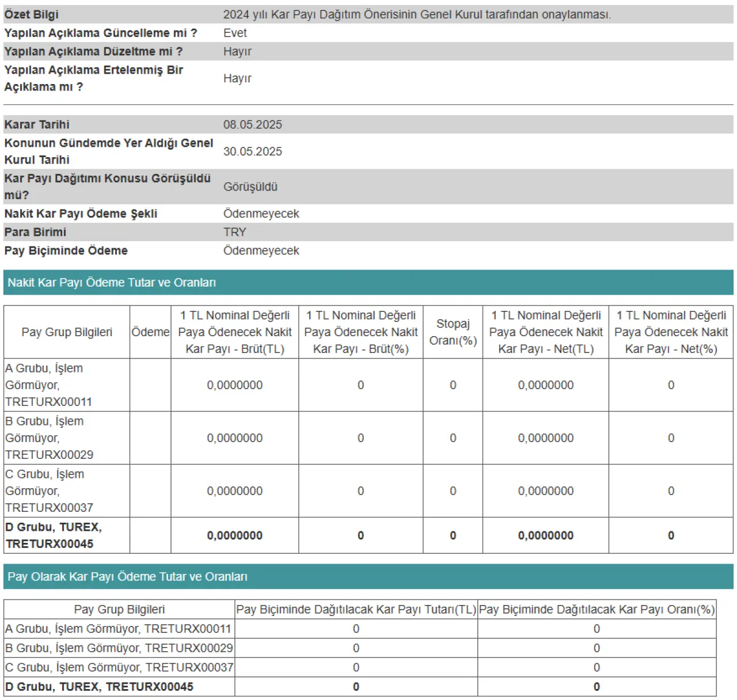The image size is (737, 700).
Task: Select the Genel Kurul date 30.05.2025
Action: click(x=253, y=151)
